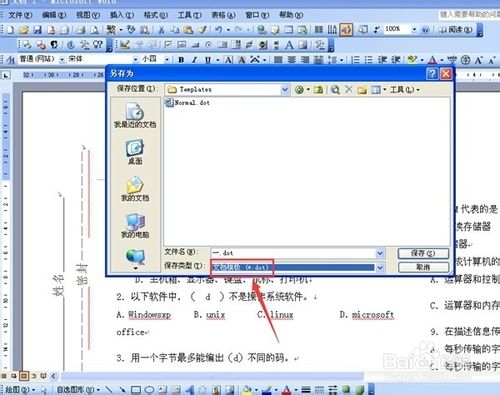
Task: Go to 我的电脑 in the places bar
Action: tap(135, 226)
